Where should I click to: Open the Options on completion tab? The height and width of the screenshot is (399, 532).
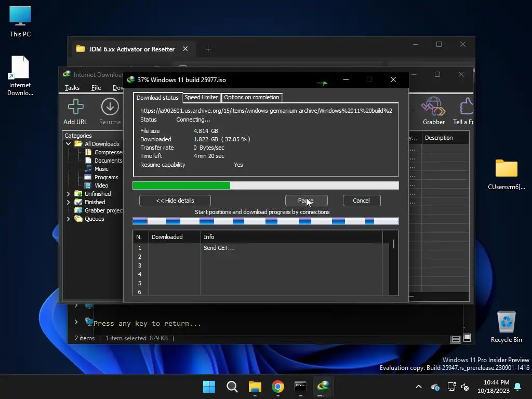(x=251, y=97)
